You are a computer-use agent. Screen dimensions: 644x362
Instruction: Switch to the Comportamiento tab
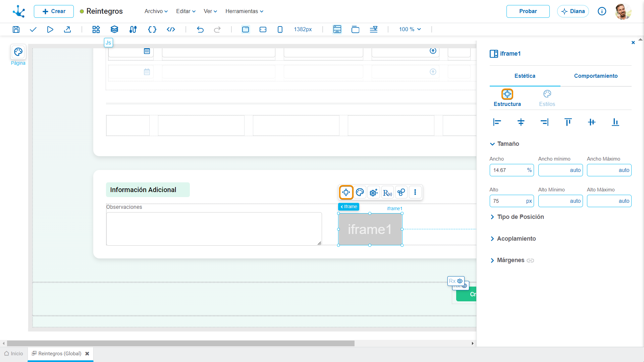(596, 76)
